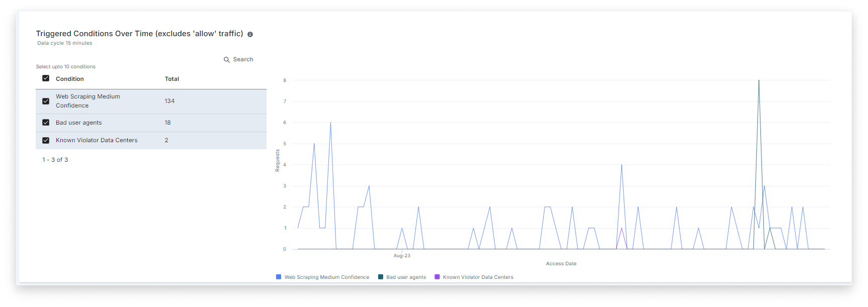Screen dimensions: 868x307
Task: Click the "1 - 3 of 3" pagination text
Action: (55, 160)
